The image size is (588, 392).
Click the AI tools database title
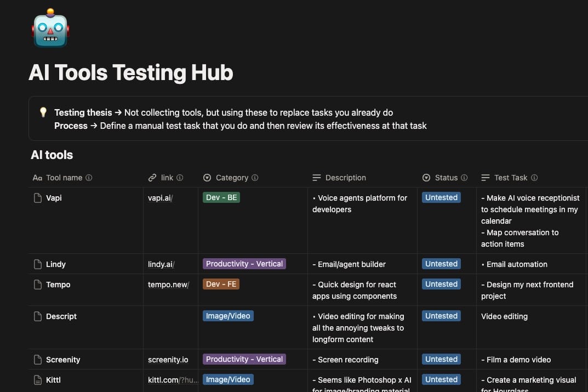click(x=52, y=155)
